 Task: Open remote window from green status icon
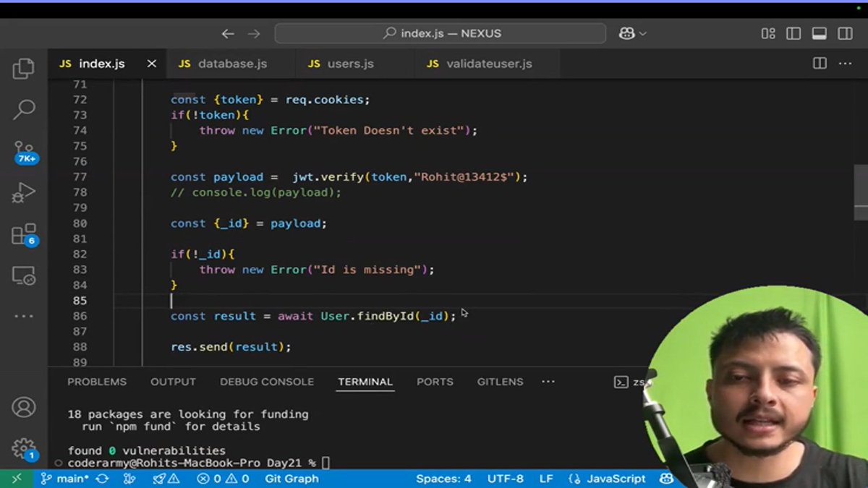[17, 479]
